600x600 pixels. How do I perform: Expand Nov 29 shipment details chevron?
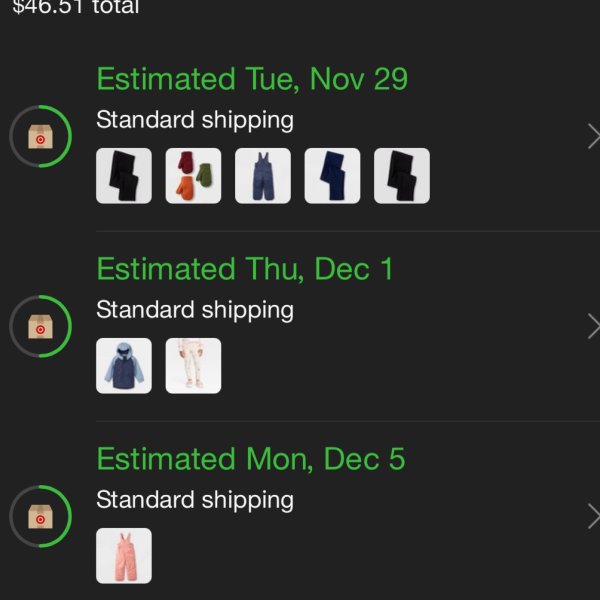593,136
